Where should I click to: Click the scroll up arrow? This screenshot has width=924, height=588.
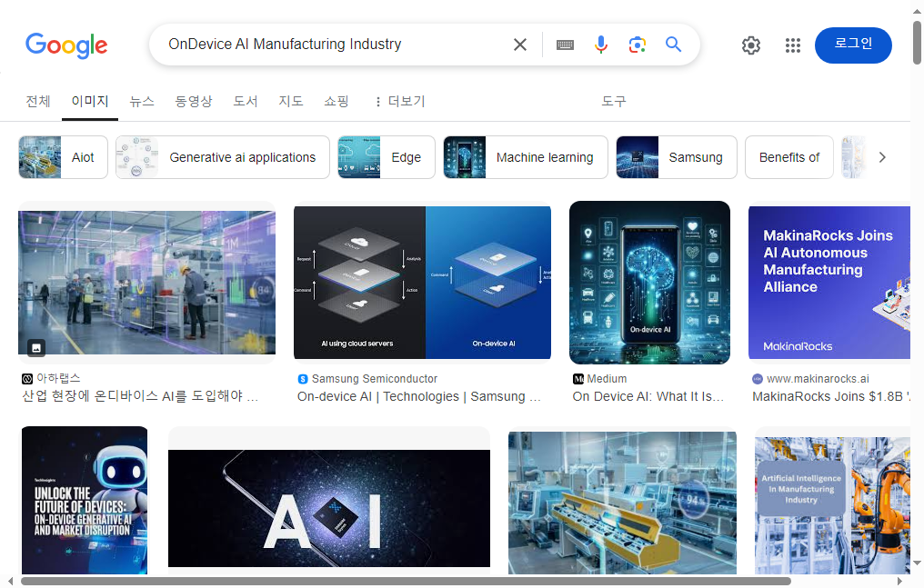coord(917,11)
